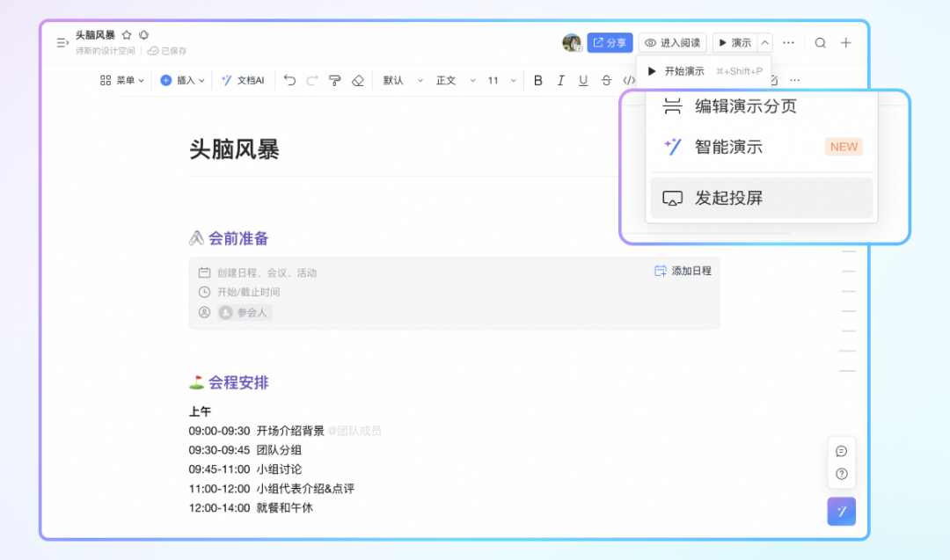950x560 pixels.
Task: Toggle bold formatting
Action: pos(538,80)
